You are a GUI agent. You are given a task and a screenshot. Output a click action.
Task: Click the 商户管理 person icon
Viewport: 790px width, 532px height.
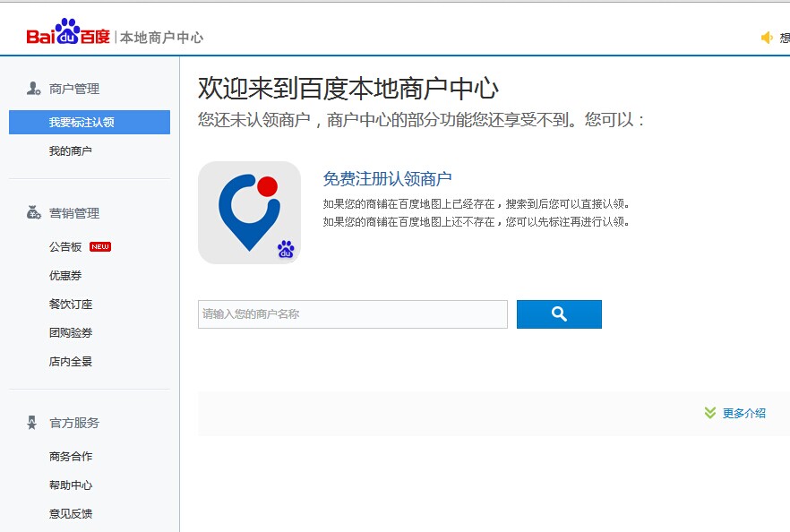tap(33, 89)
